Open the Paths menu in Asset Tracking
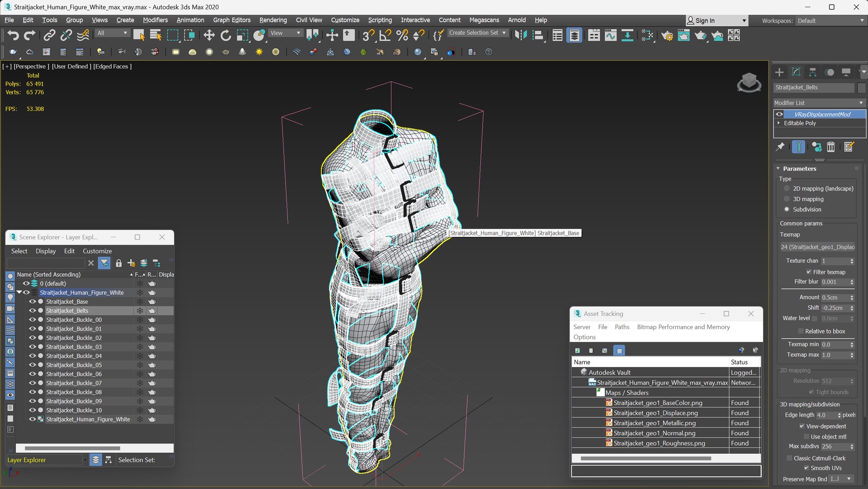The width and height of the screenshot is (868, 489). pos(622,327)
